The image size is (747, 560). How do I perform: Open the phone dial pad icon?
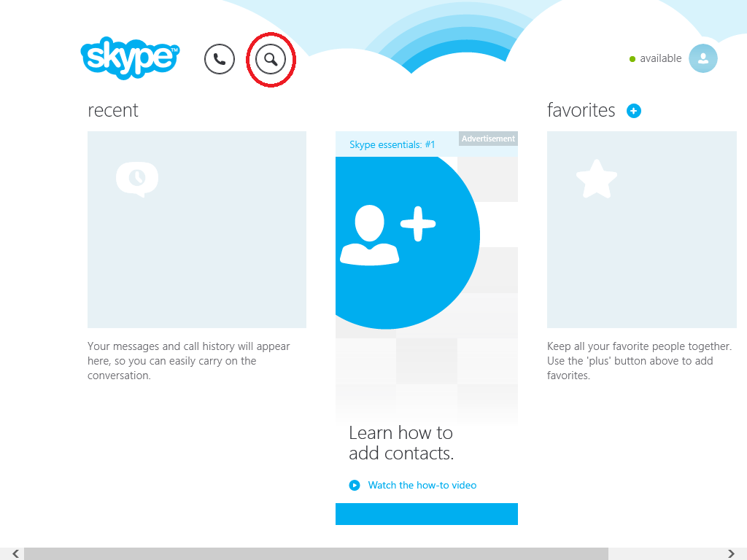(x=220, y=59)
